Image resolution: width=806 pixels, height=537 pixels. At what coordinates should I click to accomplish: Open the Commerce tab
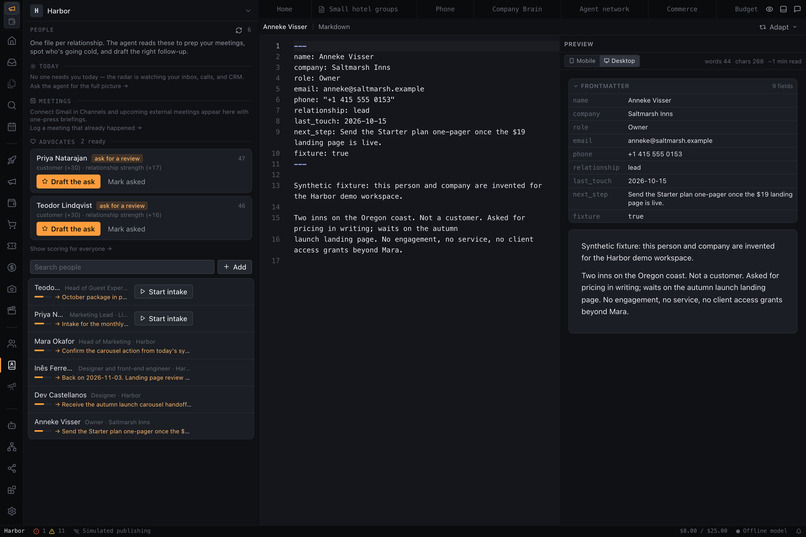pyautogui.click(x=682, y=9)
